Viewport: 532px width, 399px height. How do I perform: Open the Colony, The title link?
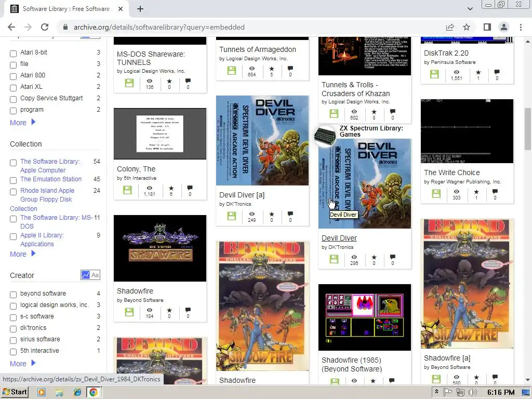pyautogui.click(x=136, y=169)
